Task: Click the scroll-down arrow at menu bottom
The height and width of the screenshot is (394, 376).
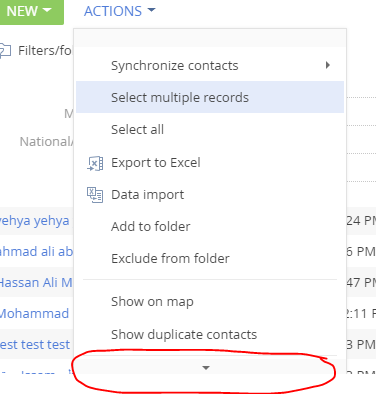Action: 206,368
